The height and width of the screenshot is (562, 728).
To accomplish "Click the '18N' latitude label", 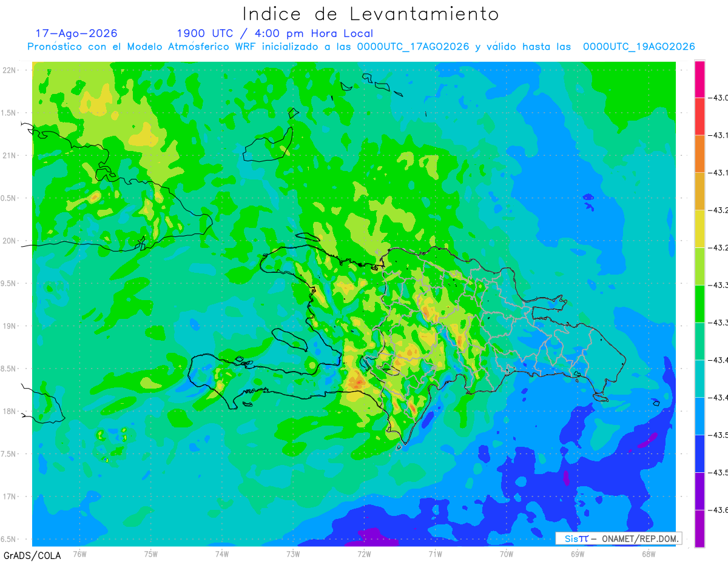I will click(10, 411).
